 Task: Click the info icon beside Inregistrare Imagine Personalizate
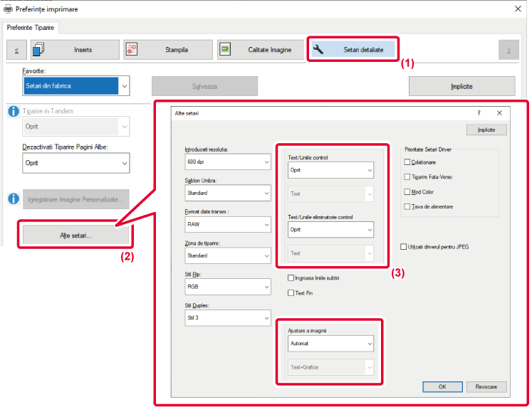pyautogui.click(x=13, y=198)
